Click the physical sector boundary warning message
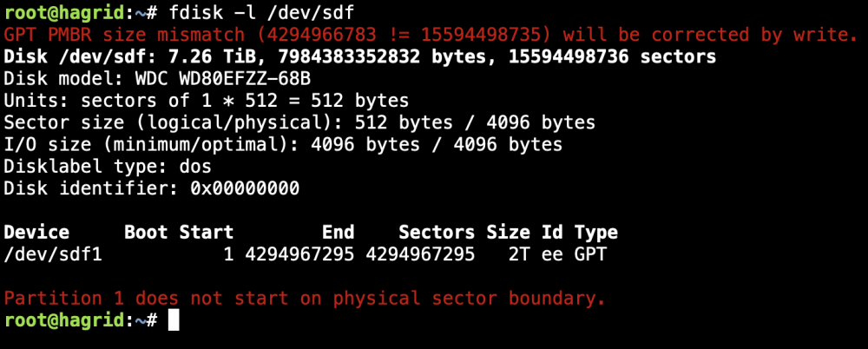The height and width of the screenshot is (349, 868). tap(305, 299)
